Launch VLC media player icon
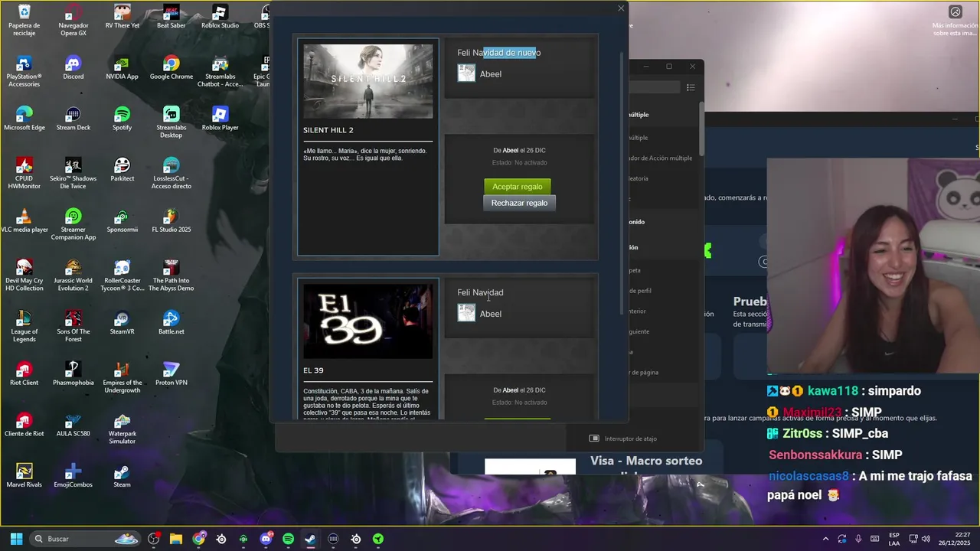This screenshot has height=551, width=980. [x=24, y=221]
